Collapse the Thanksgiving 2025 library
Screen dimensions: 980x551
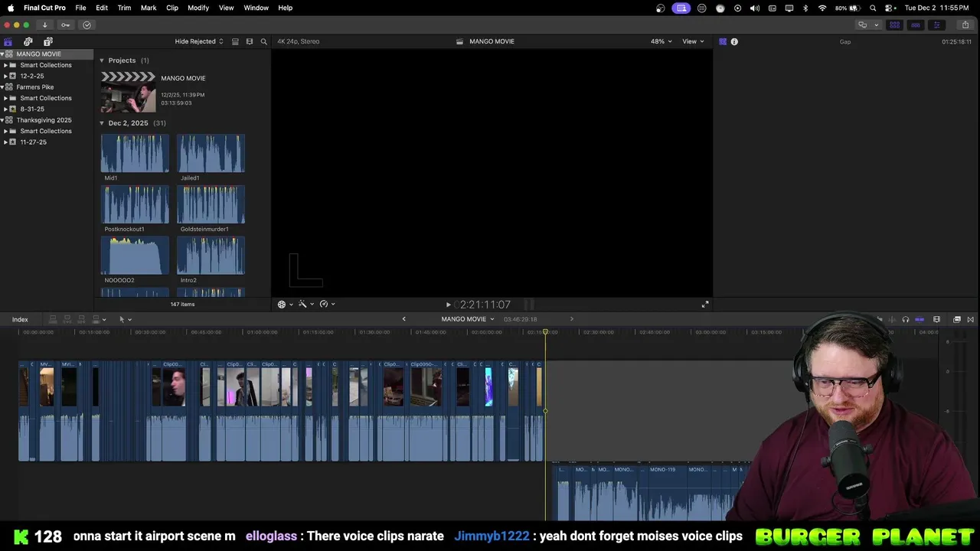click(2, 120)
